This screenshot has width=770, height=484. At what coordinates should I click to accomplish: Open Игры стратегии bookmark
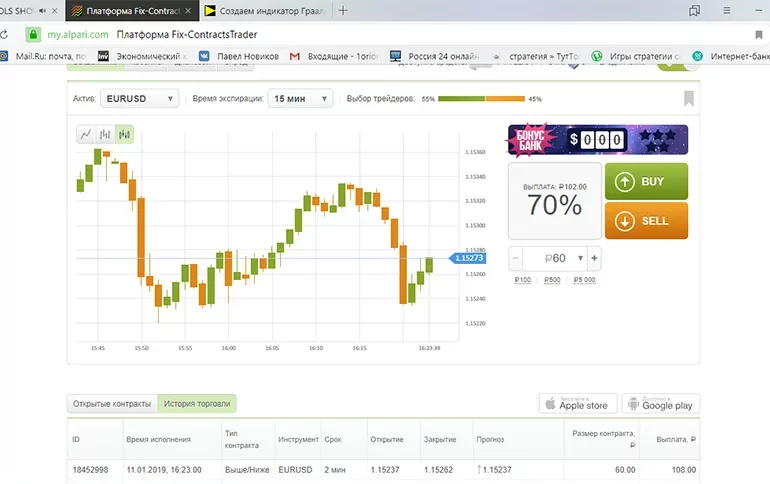[636, 56]
